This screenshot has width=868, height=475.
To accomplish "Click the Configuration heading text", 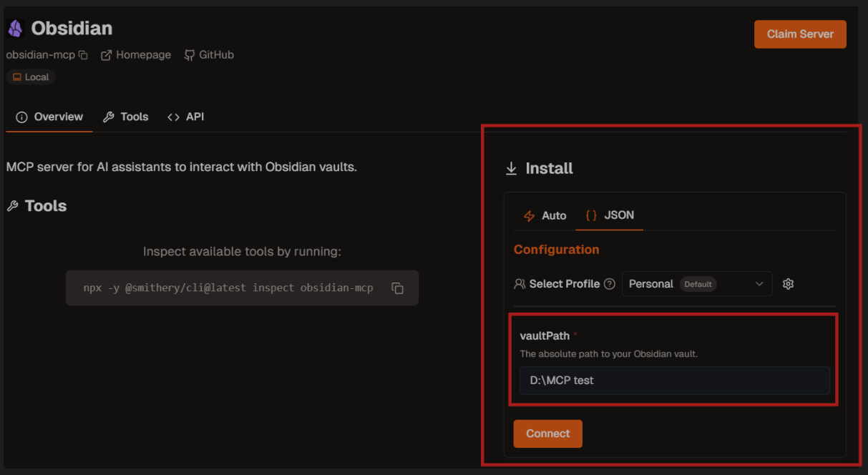I will 557,250.
